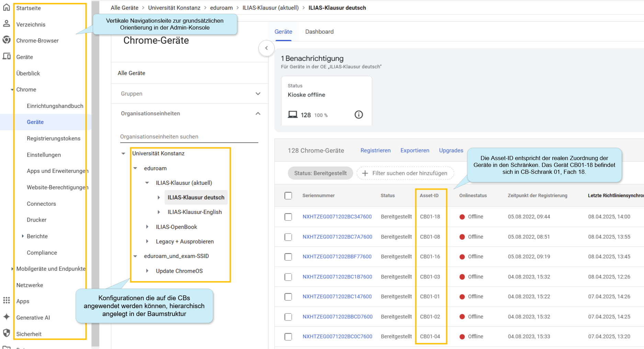This screenshot has height=349, width=644.
Task: Open serial number NXHTZEG0071202BC347600
Action: pyautogui.click(x=337, y=217)
